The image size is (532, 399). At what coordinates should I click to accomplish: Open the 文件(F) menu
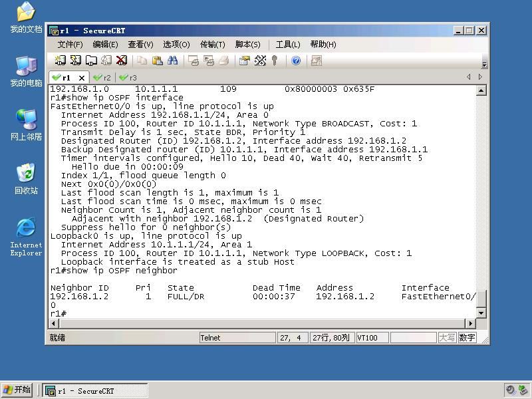70,45
